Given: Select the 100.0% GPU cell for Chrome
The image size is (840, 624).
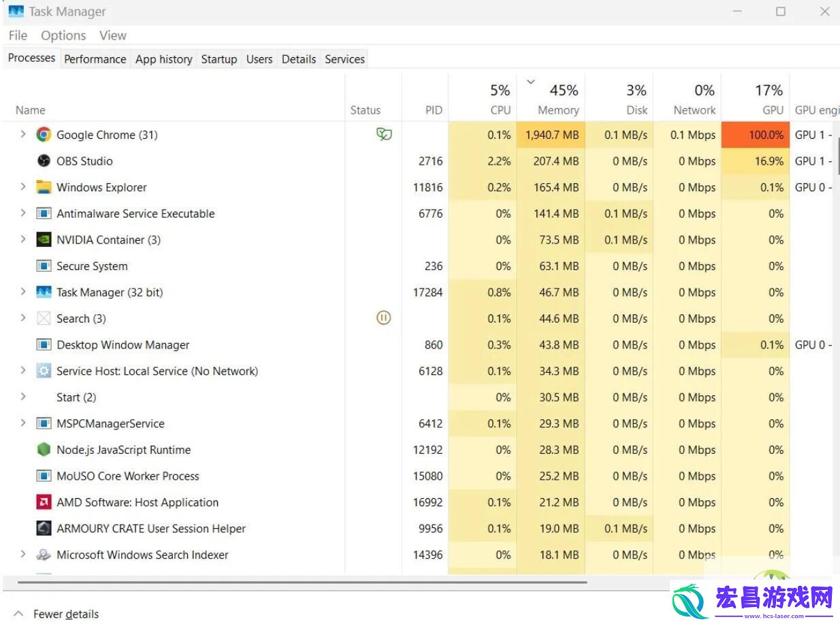Looking at the screenshot, I should (x=756, y=135).
